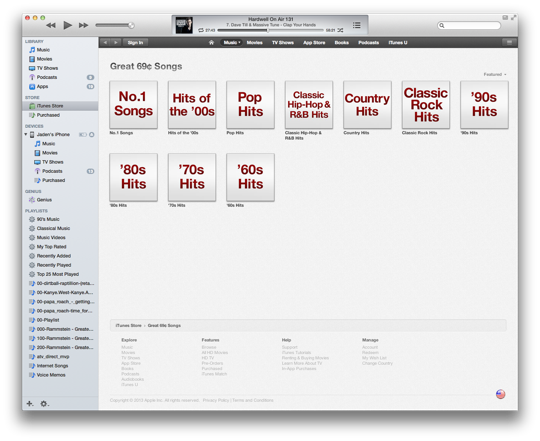
Task: Collapse Jaden's iPhone device tree
Action: (x=26, y=134)
